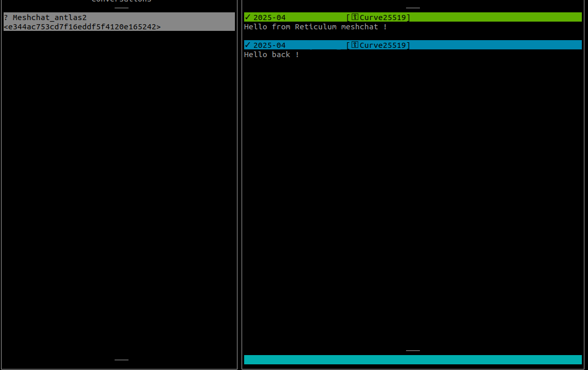Click the checkmark on the green message
This screenshot has width=588, height=370.
[x=248, y=17]
